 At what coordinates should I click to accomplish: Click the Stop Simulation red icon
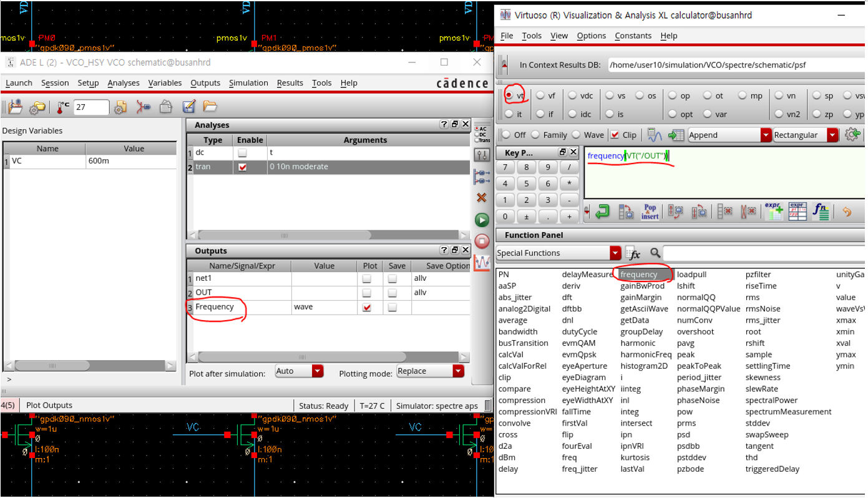point(482,241)
